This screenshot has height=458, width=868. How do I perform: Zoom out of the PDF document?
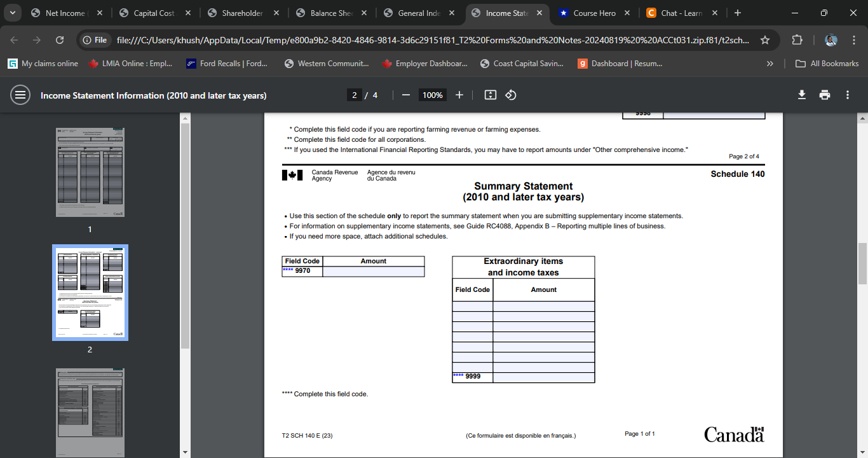pyautogui.click(x=405, y=95)
